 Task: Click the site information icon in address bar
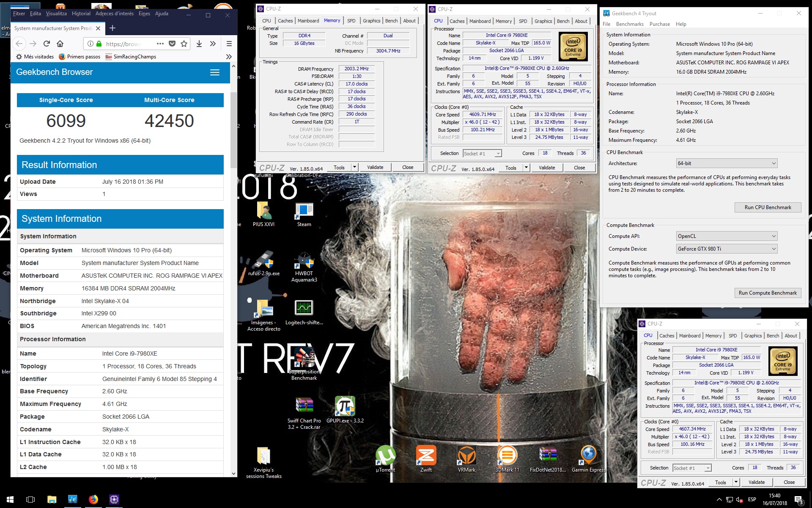click(x=90, y=44)
